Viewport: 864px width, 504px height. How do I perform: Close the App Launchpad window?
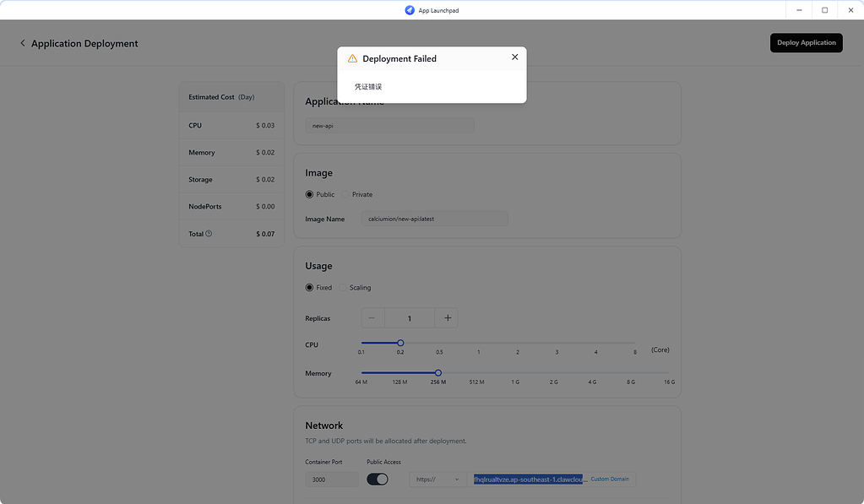click(850, 10)
